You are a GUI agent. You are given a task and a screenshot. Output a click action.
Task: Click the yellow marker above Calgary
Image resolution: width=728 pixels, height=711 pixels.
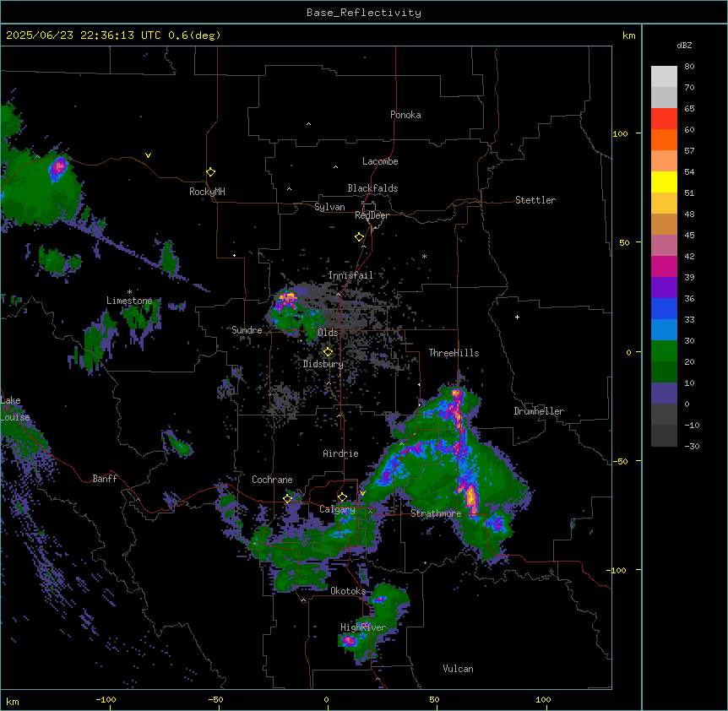(x=342, y=497)
